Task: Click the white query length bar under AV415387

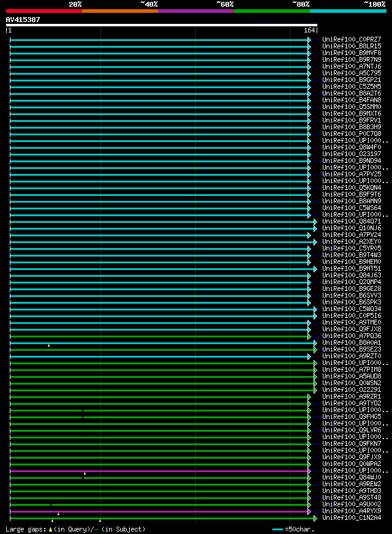Action: [x=162, y=25]
